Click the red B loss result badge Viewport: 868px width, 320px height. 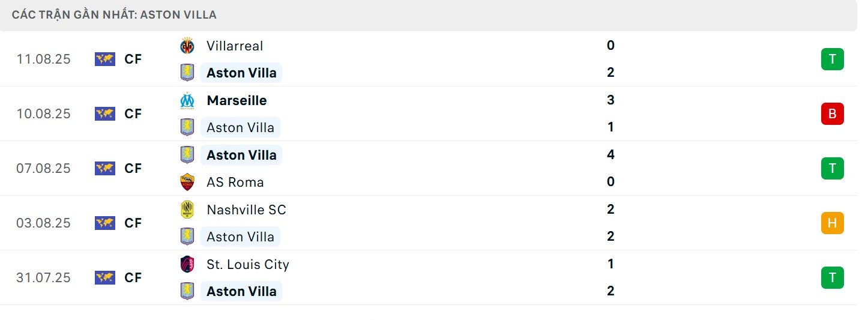(832, 113)
